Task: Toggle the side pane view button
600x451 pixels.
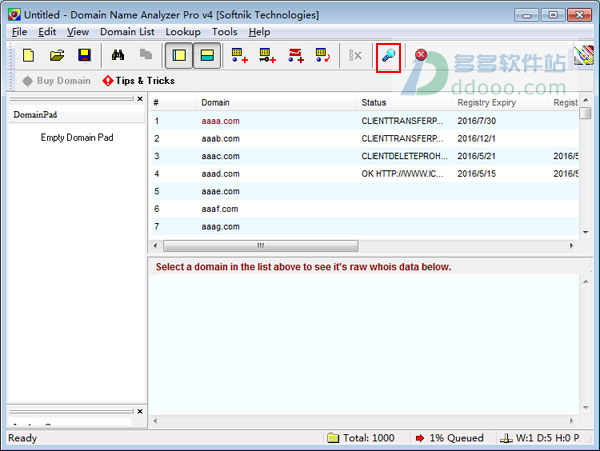Action: coord(179,55)
